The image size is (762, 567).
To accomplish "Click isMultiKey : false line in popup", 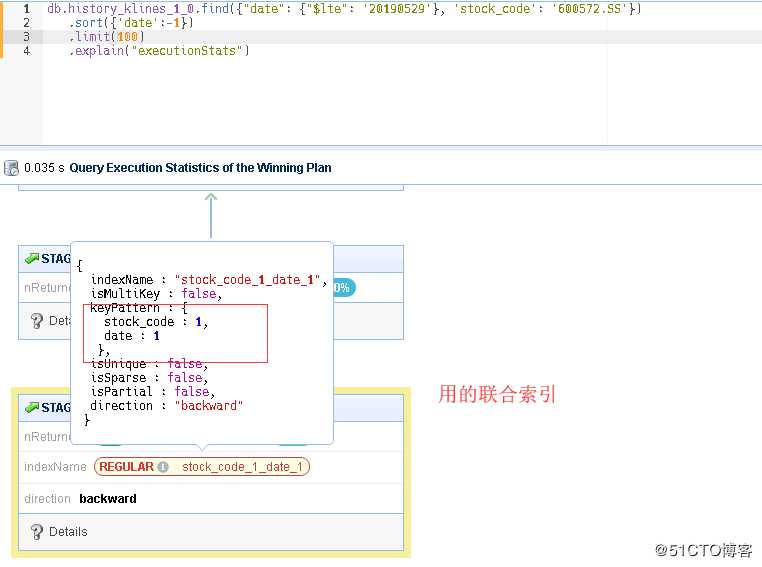I will (156, 294).
